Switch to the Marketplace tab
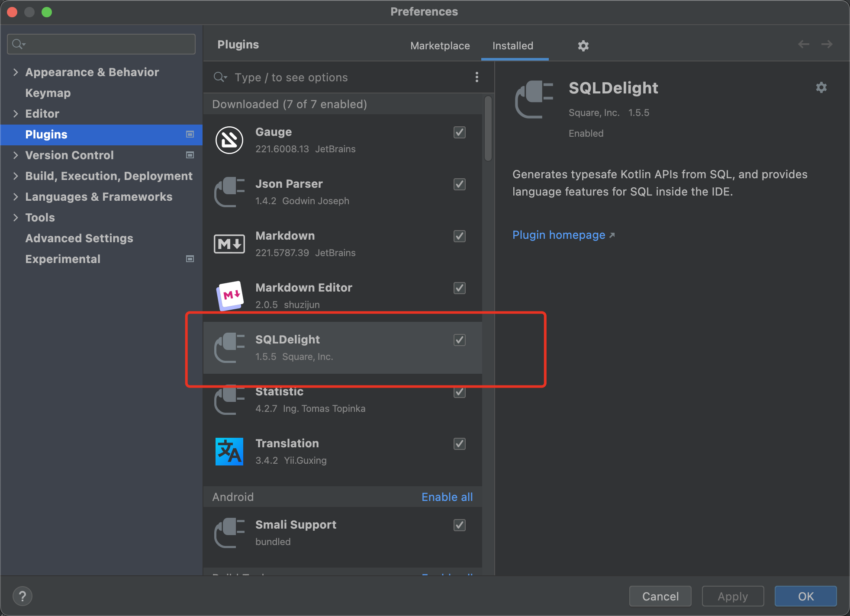This screenshot has height=616, width=850. tap(440, 46)
